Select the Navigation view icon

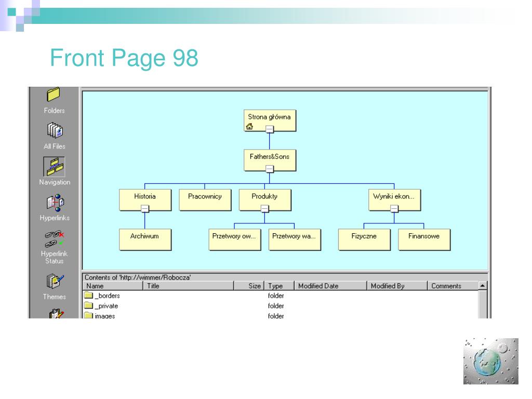(54, 167)
